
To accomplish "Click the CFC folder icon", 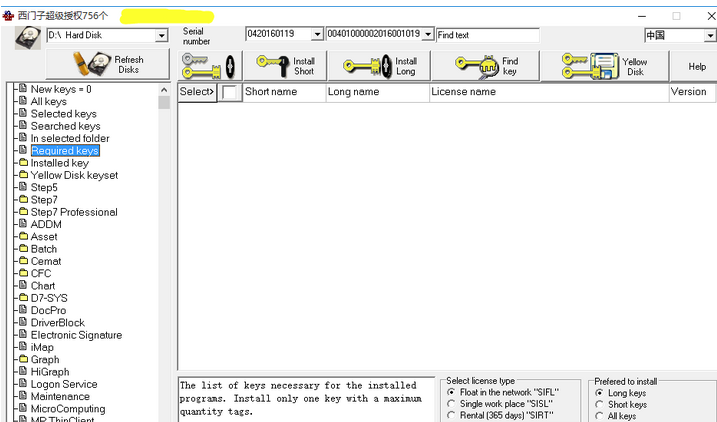I will (x=23, y=273).
